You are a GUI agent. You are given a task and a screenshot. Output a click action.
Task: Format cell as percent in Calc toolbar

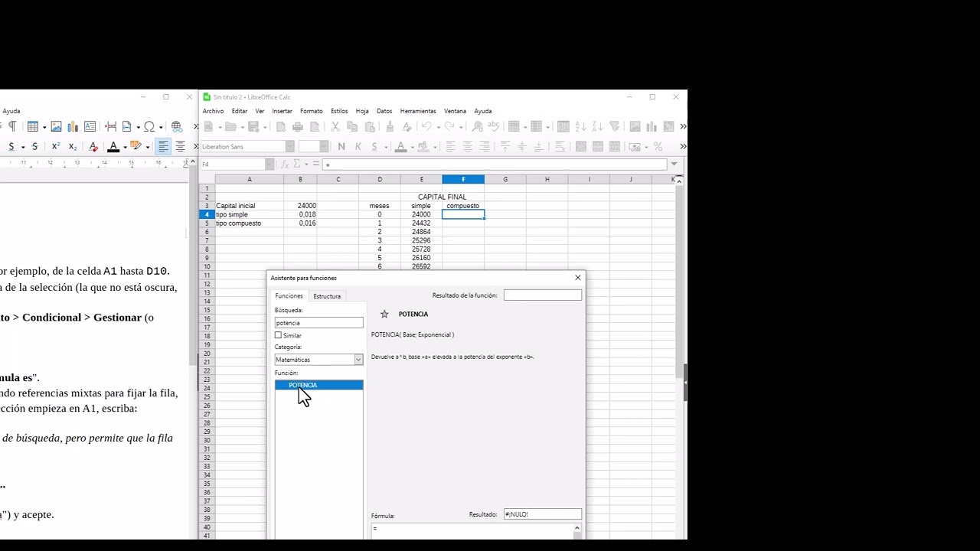(x=658, y=146)
